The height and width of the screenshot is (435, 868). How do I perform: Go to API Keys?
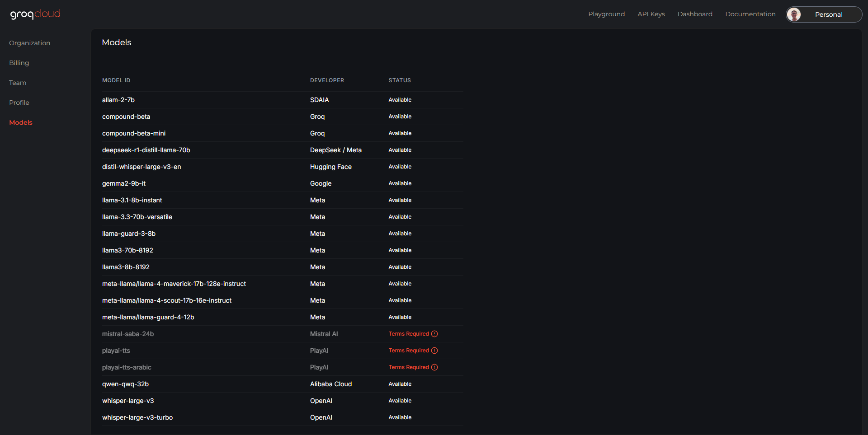pos(651,14)
